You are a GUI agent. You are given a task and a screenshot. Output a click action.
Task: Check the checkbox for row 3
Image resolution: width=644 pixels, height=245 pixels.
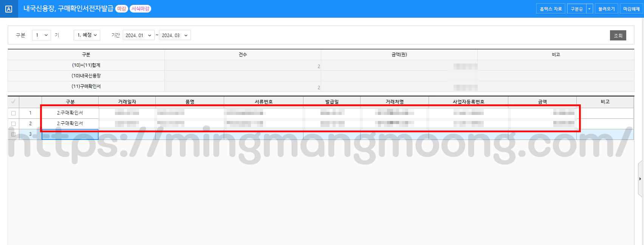(13, 134)
